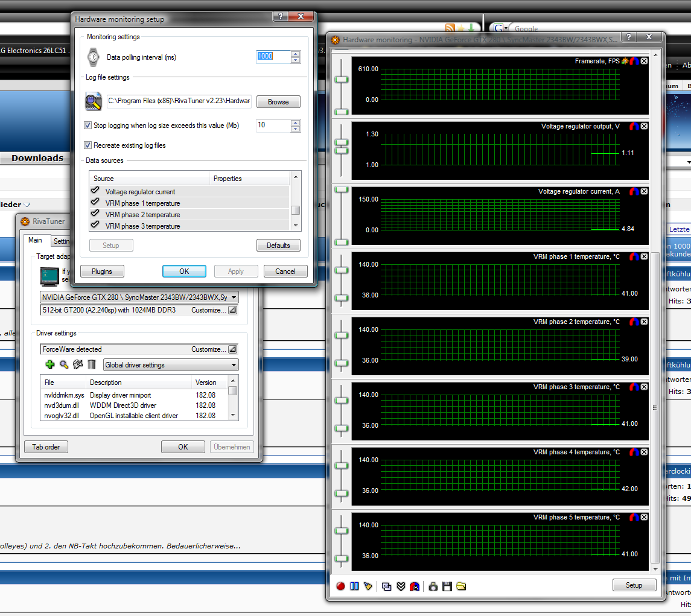This screenshot has height=616, width=691.
Task: Uncheck the Voltage regulator current data source
Action: coord(95,191)
